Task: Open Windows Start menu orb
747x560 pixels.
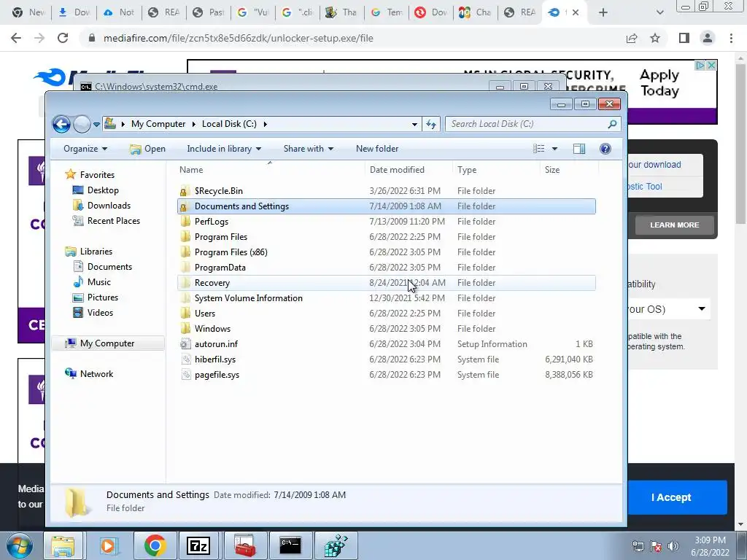Action: coord(20,545)
